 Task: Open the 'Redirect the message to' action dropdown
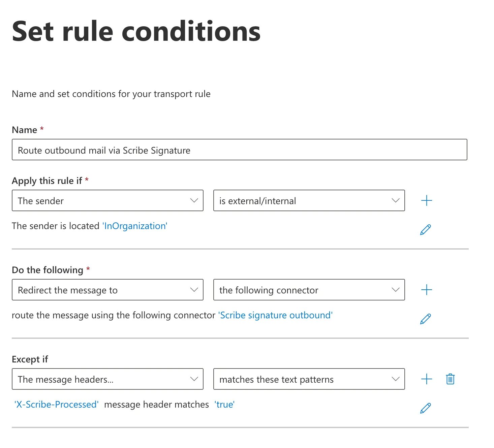107,290
